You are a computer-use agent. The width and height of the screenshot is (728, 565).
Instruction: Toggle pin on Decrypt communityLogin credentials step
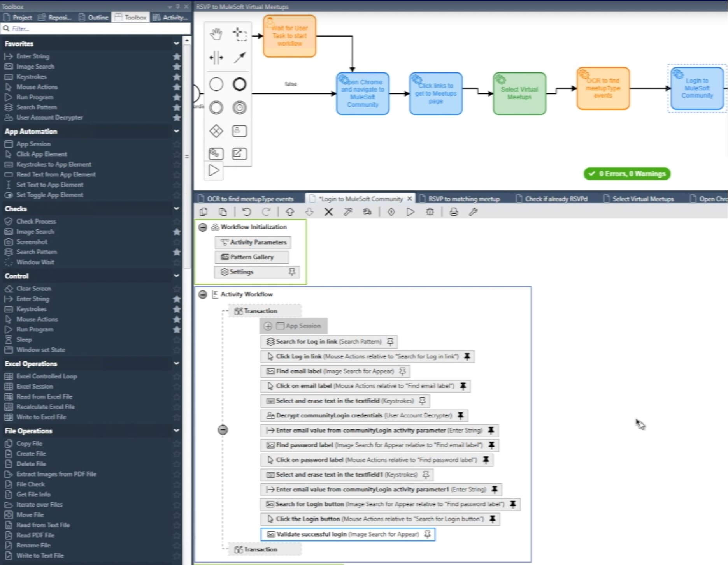click(x=460, y=415)
